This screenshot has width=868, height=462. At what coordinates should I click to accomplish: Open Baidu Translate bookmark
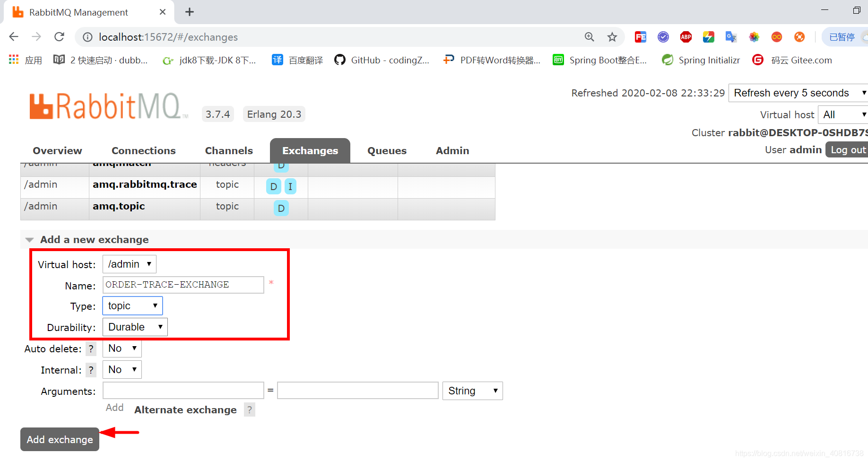click(x=297, y=60)
